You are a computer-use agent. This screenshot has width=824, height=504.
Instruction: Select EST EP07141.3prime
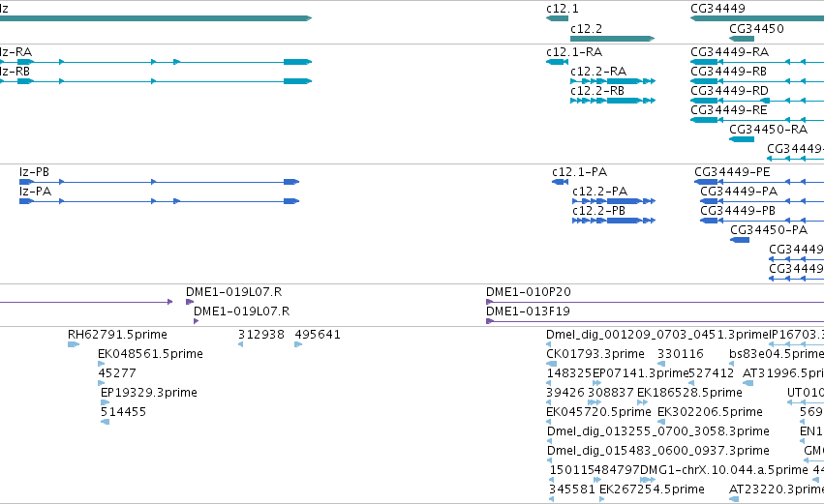(597, 383)
